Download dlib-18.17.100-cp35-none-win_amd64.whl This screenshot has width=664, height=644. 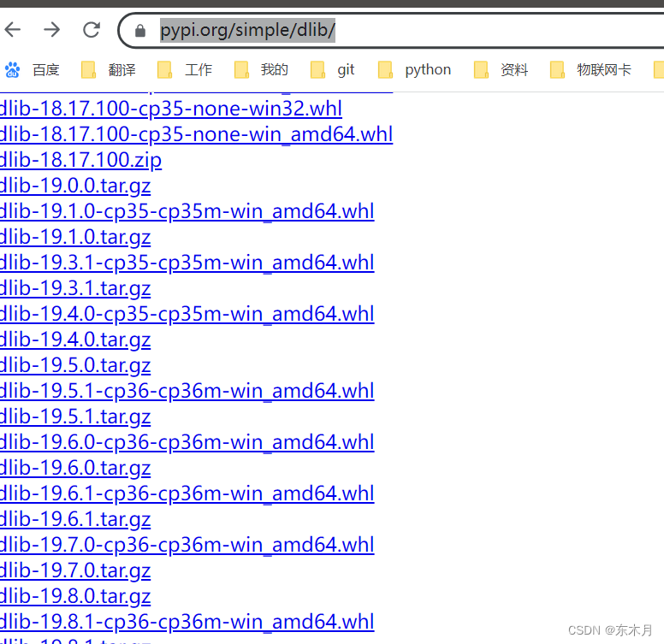click(197, 134)
